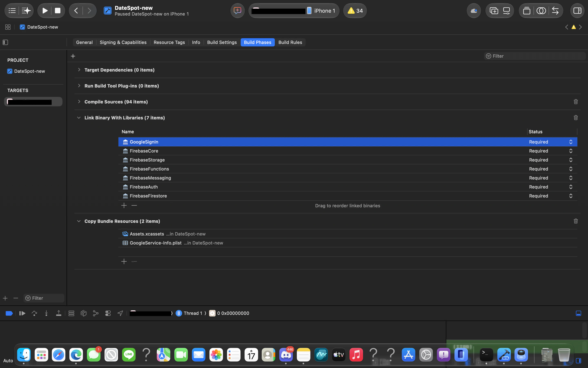Toggle the project/targets list sidebar icon
The width and height of the screenshot is (588, 368).
pyautogui.click(x=5, y=42)
